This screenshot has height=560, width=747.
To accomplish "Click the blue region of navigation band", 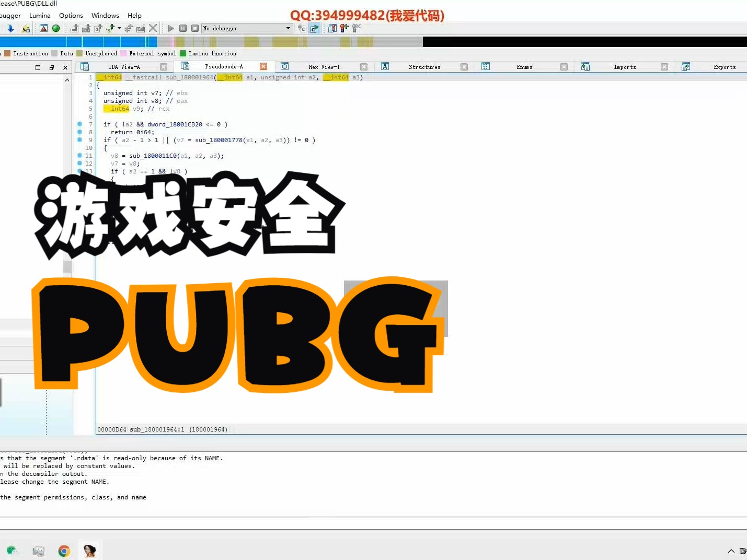I will tap(78, 42).
